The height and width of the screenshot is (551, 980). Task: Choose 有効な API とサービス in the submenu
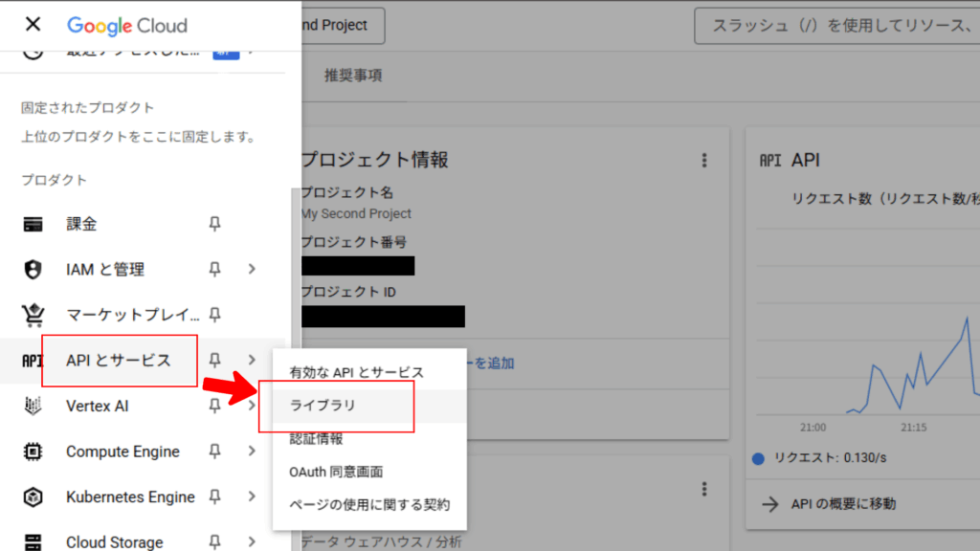click(x=369, y=373)
